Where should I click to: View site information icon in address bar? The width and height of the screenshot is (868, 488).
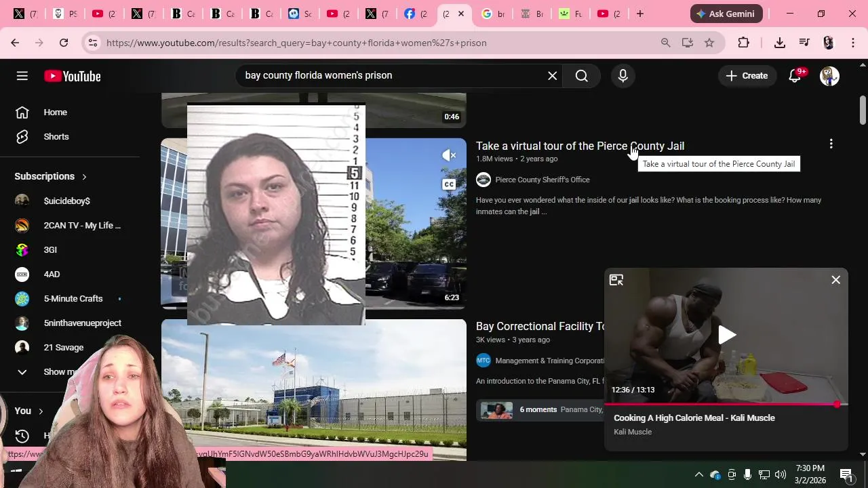coord(93,43)
